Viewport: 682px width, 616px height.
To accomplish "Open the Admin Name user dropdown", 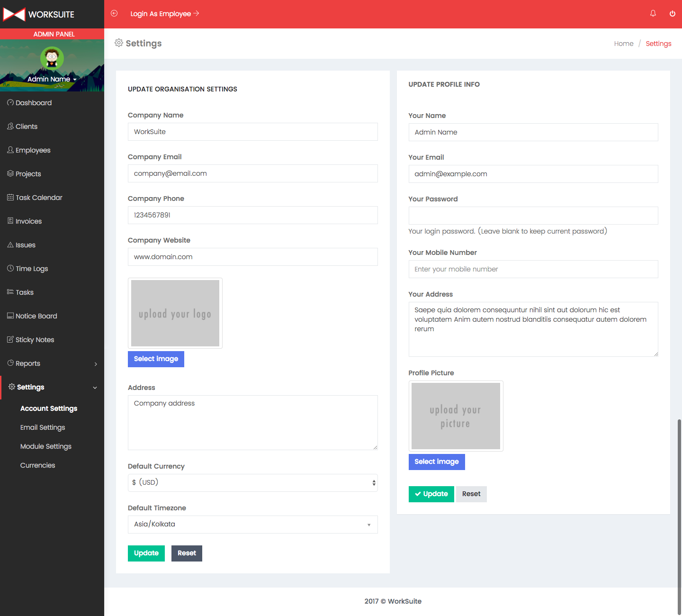I will (x=52, y=79).
